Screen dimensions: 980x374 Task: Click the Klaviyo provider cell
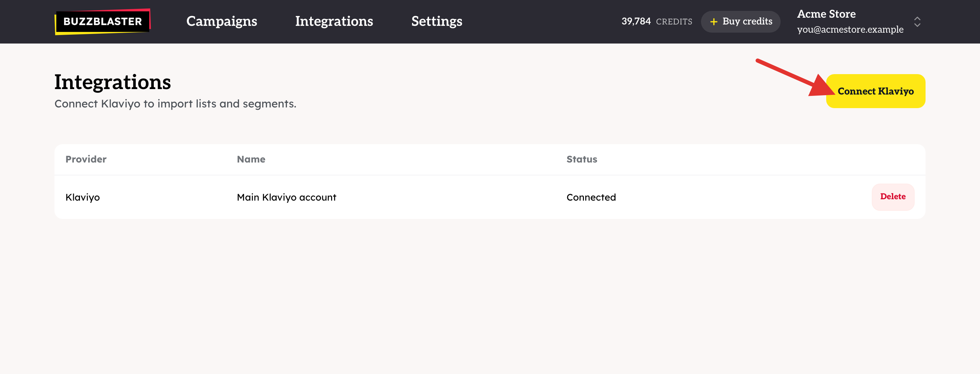click(x=83, y=197)
